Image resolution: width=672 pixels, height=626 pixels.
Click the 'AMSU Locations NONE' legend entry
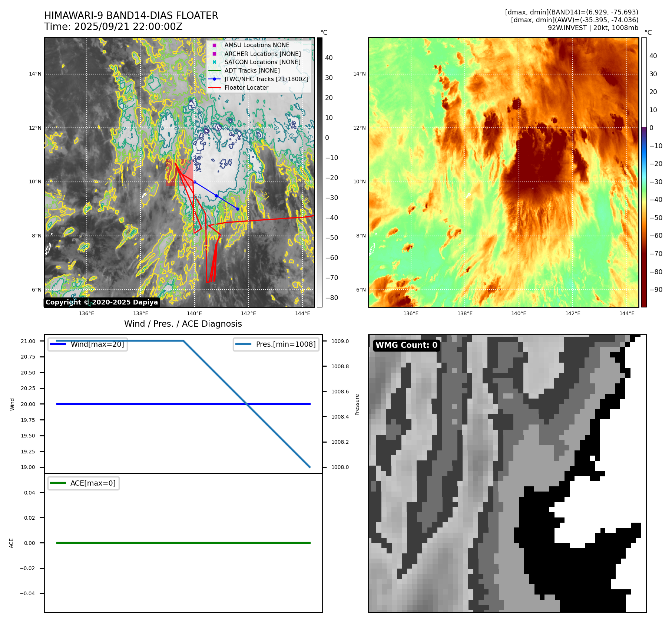257,45
